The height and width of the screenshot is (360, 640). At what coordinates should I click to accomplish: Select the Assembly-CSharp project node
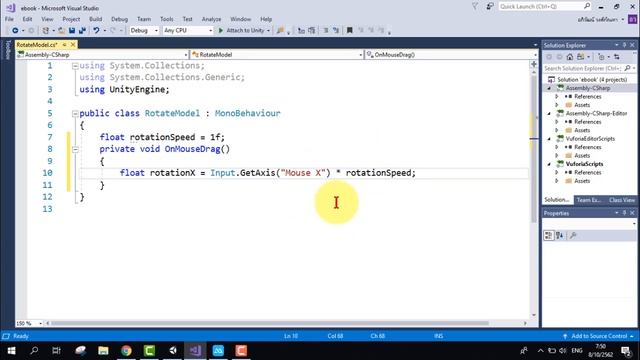(x=588, y=88)
